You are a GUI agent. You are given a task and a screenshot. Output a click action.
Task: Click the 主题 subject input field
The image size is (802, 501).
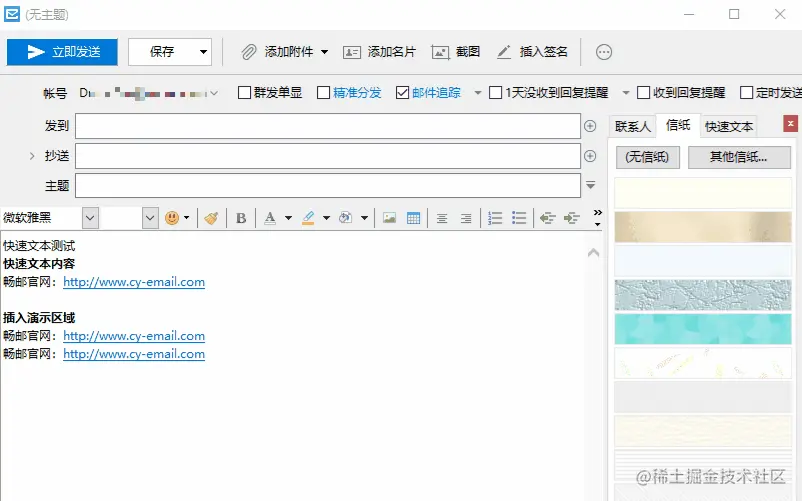tap(328, 186)
